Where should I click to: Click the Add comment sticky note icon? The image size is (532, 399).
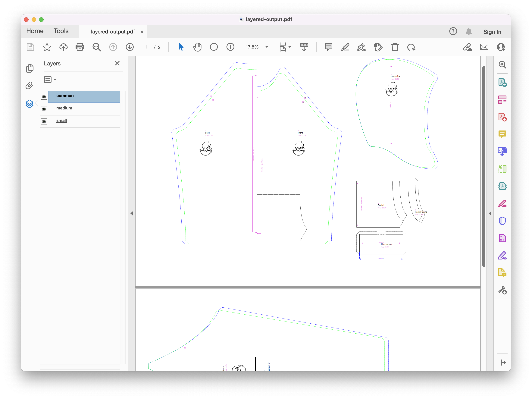(x=328, y=47)
